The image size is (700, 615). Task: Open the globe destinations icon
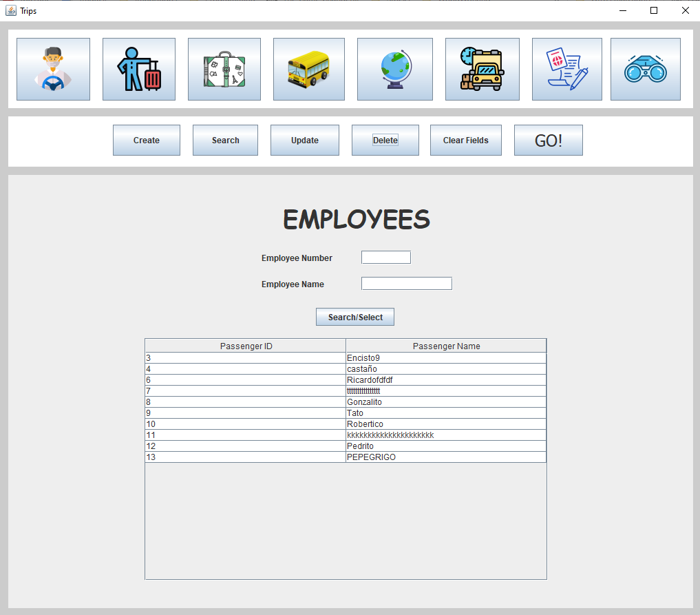[394, 70]
